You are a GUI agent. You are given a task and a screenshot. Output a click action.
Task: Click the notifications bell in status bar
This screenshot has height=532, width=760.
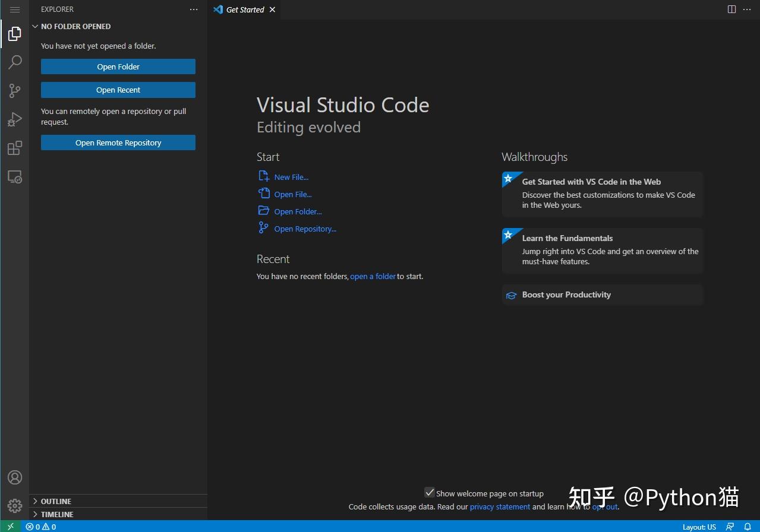coord(748,527)
